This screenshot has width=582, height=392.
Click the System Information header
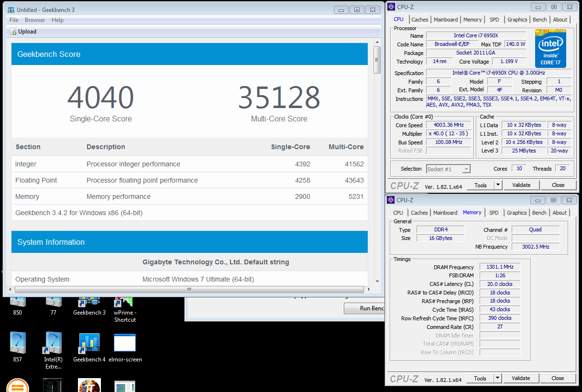pyautogui.click(x=189, y=242)
